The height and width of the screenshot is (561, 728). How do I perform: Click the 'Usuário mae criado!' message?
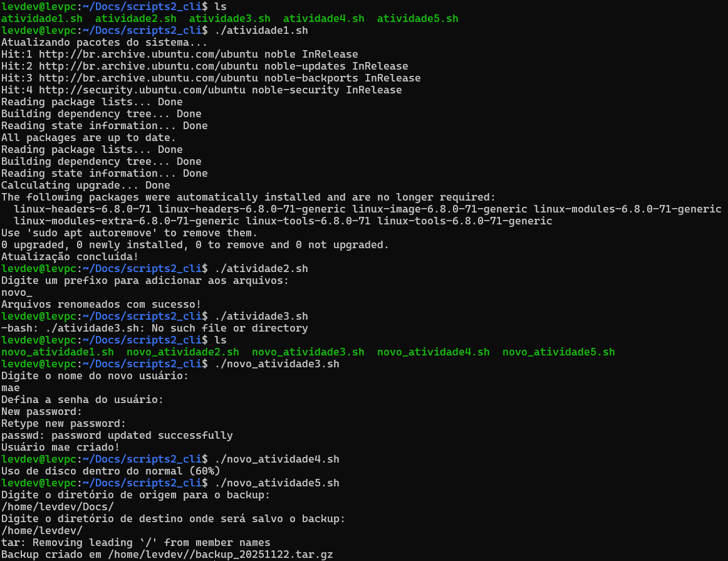[60, 447]
